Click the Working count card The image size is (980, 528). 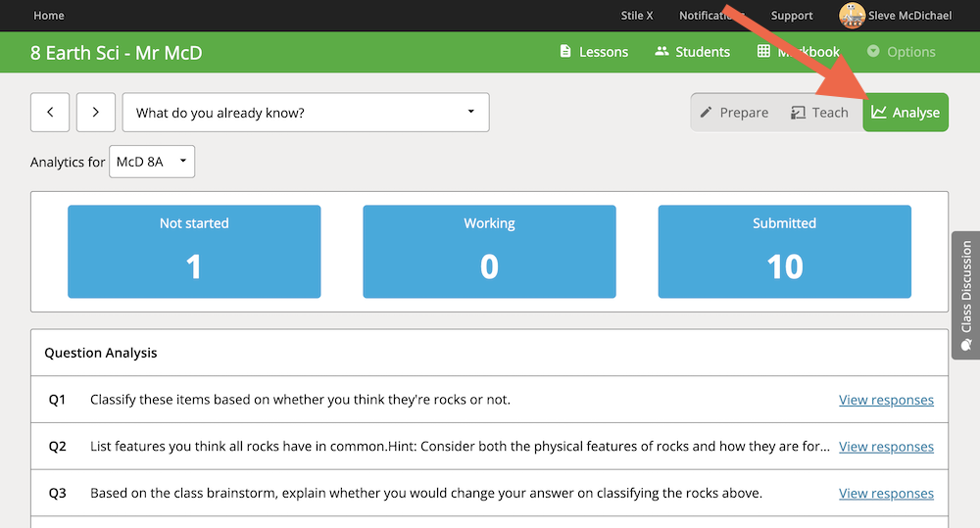pos(489,252)
